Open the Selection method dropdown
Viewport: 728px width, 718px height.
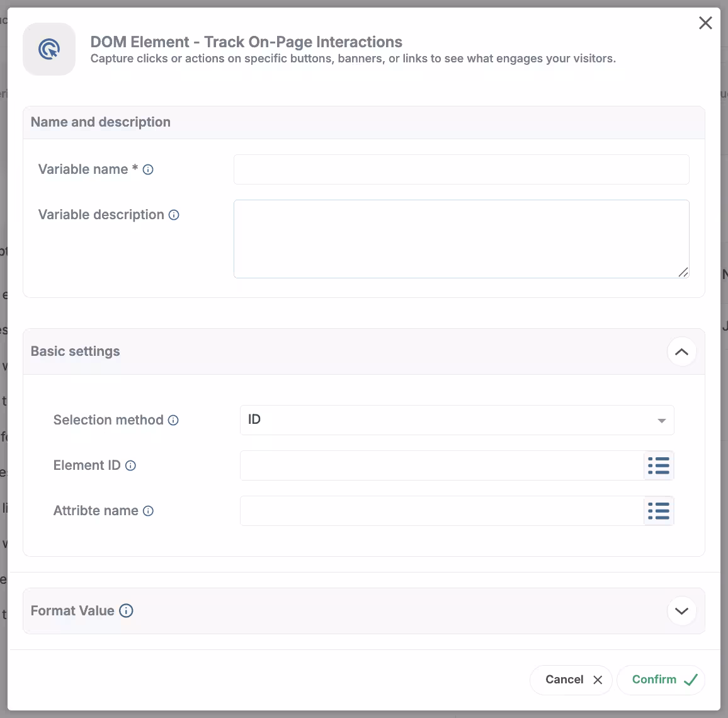[x=457, y=420]
